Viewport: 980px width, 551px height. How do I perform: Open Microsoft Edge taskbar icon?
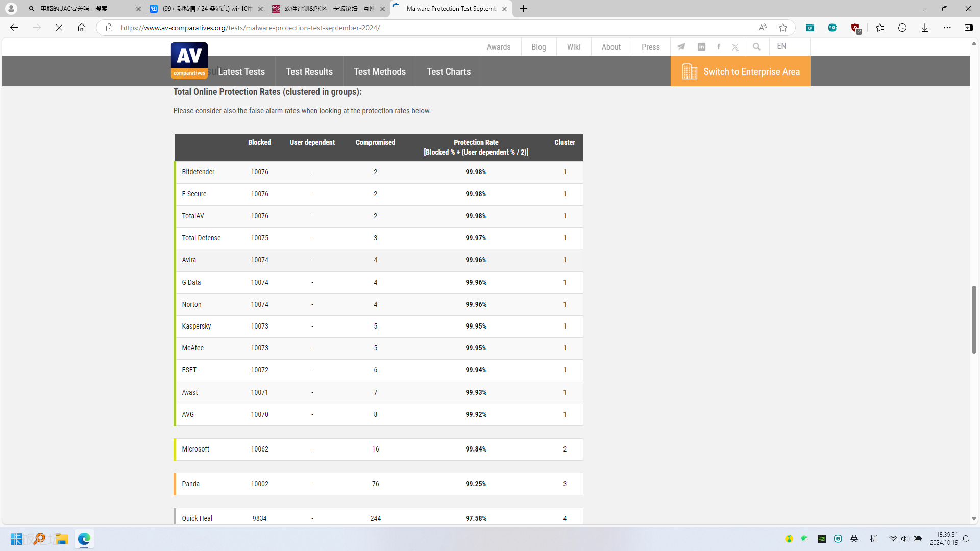point(84,539)
